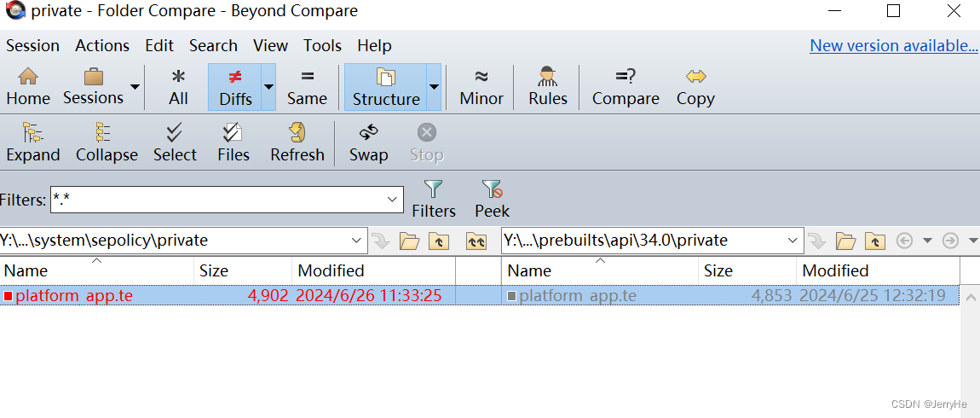Expand the Filters combo dropdown
Image resolution: width=980 pixels, height=418 pixels.
point(393,200)
